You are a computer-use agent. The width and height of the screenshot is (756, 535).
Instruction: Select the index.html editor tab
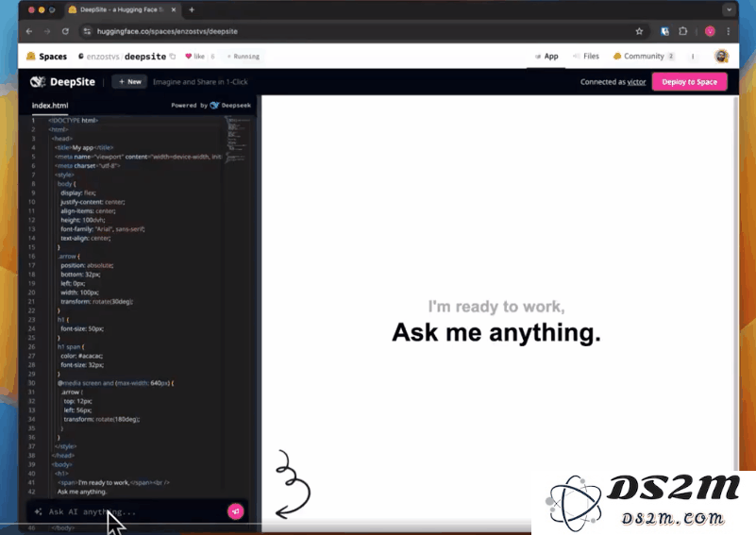[50, 106]
